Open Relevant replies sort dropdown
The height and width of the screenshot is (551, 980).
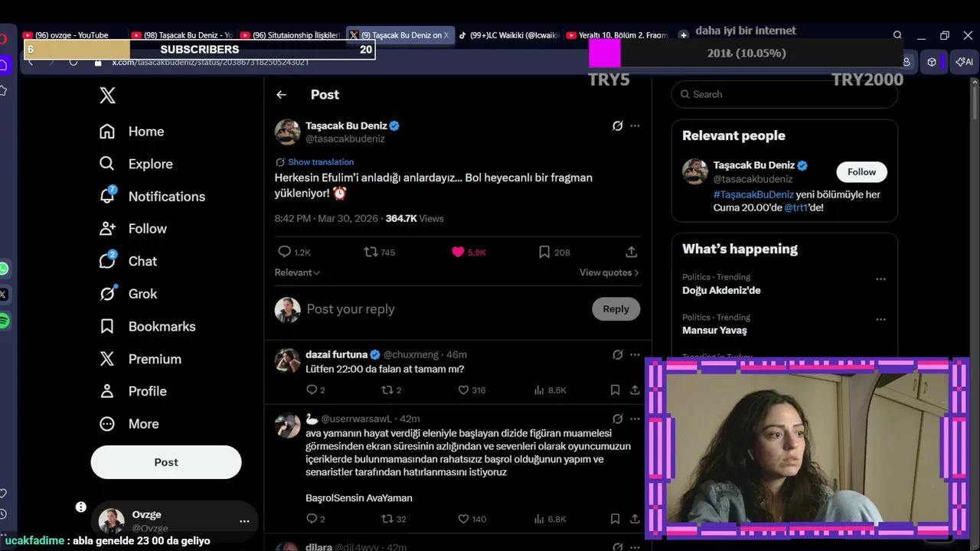[x=297, y=272]
